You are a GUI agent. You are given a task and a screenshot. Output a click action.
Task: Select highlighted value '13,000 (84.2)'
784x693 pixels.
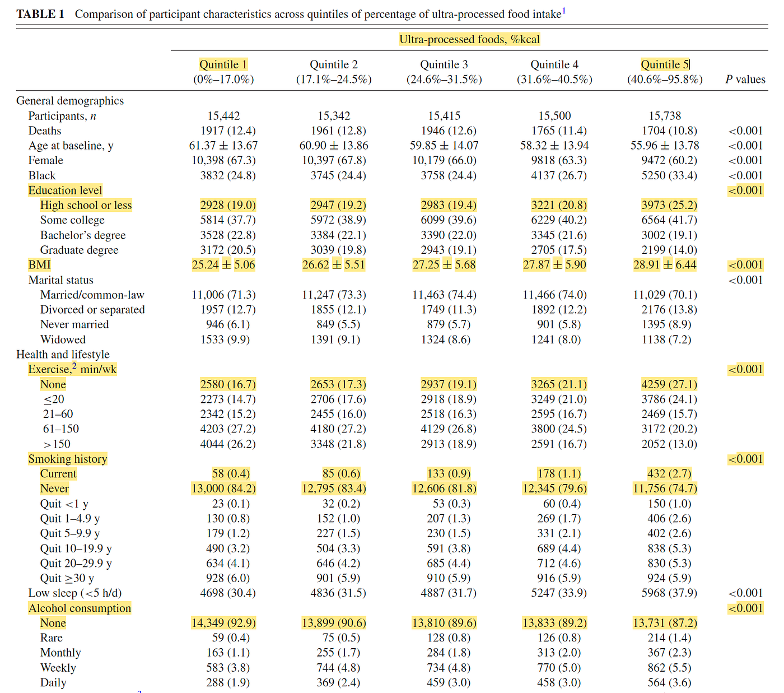pos(223,489)
